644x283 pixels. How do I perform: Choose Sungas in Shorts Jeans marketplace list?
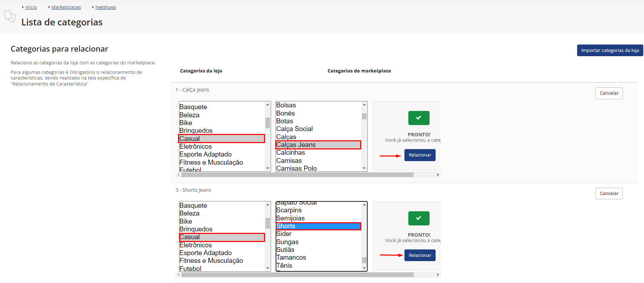(287, 242)
